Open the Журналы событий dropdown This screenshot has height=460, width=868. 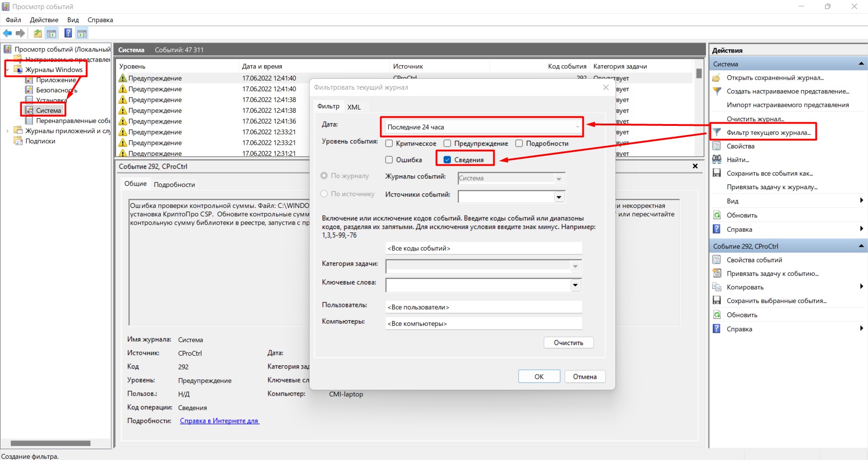coord(559,178)
